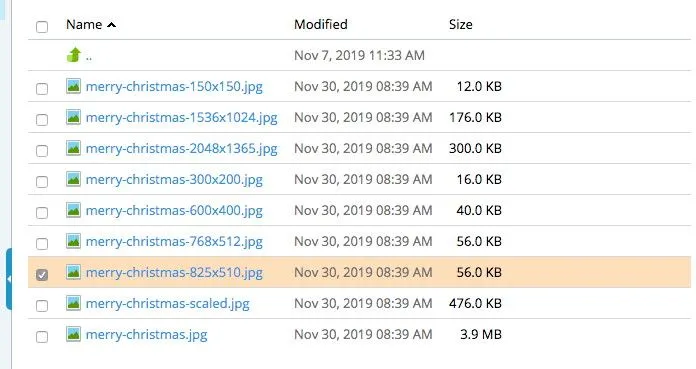Toggle the select-all checkbox in header

pos(42,27)
